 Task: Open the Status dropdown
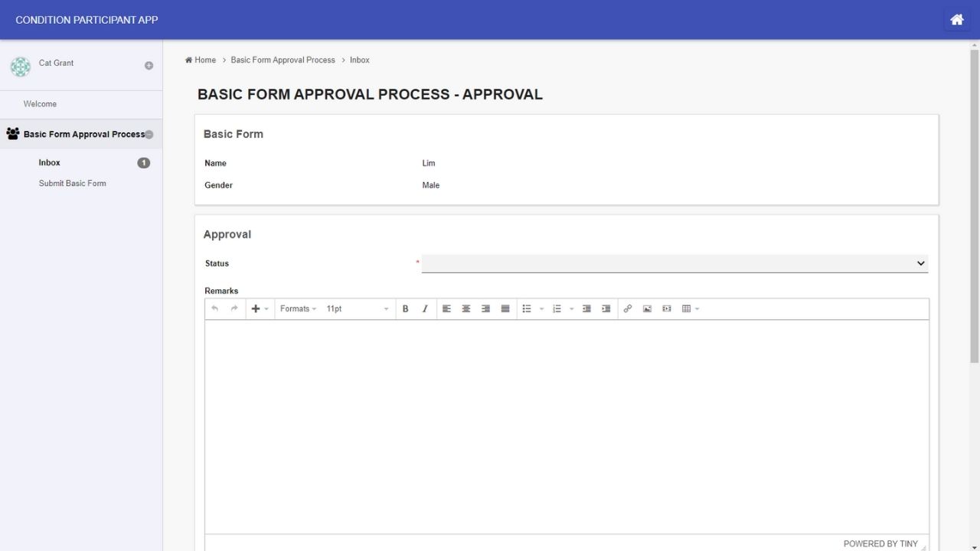(x=674, y=263)
